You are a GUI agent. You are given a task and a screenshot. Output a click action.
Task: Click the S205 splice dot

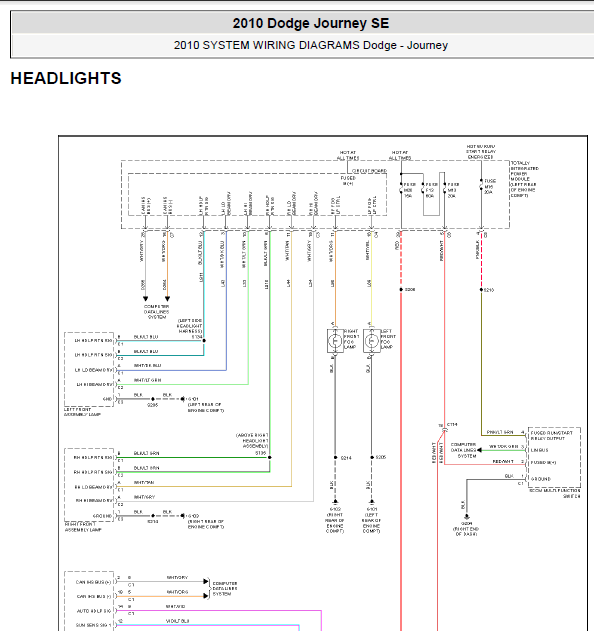pyautogui.click(x=371, y=458)
